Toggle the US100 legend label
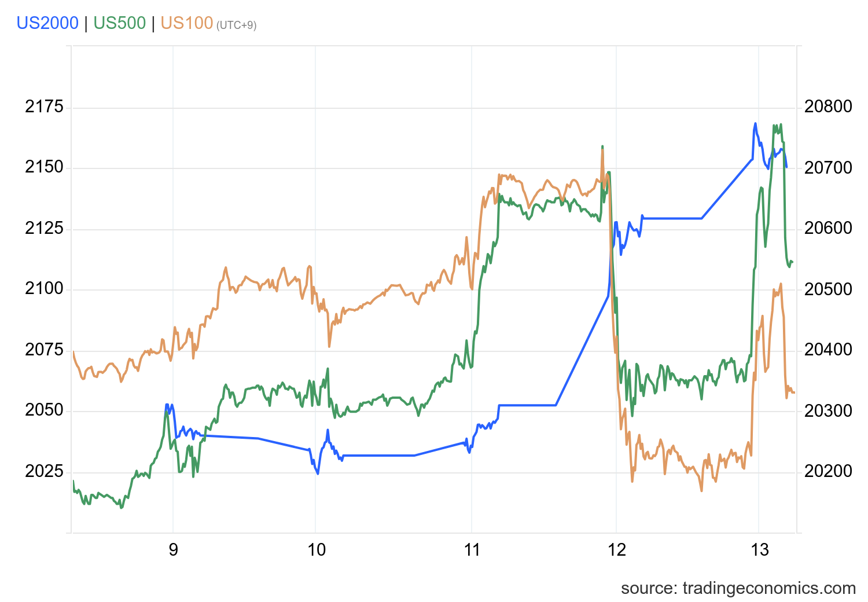The width and height of the screenshot is (868, 602). click(x=186, y=23)
